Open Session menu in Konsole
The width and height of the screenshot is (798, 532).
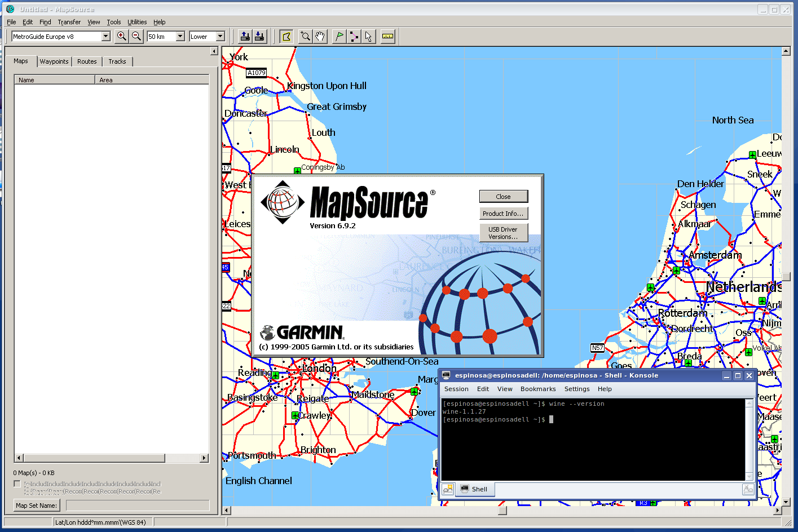pos(456,389)
